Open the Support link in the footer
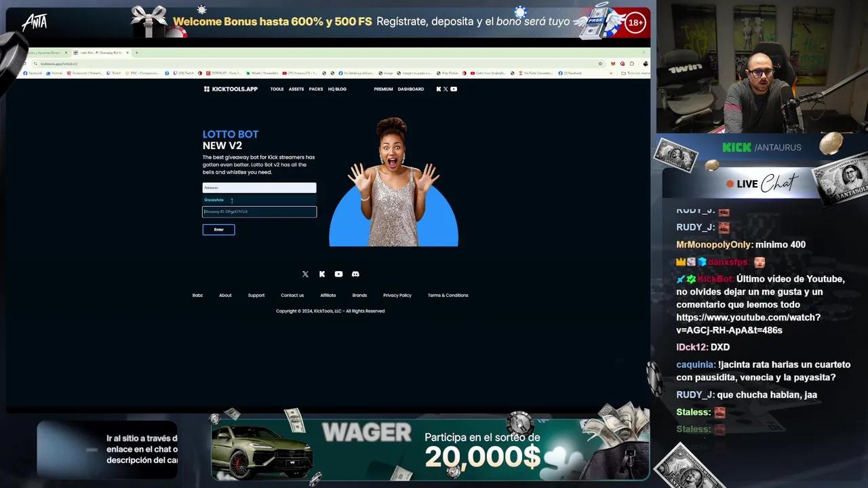The height and width of the screenshot is (488, 868). pyautogui.click(x=256, y=296)
